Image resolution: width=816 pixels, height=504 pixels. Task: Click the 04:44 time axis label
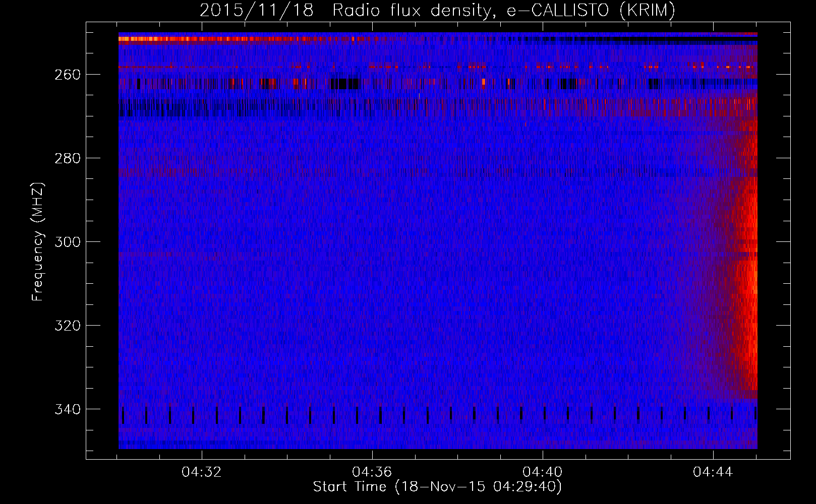coord(713,472)
